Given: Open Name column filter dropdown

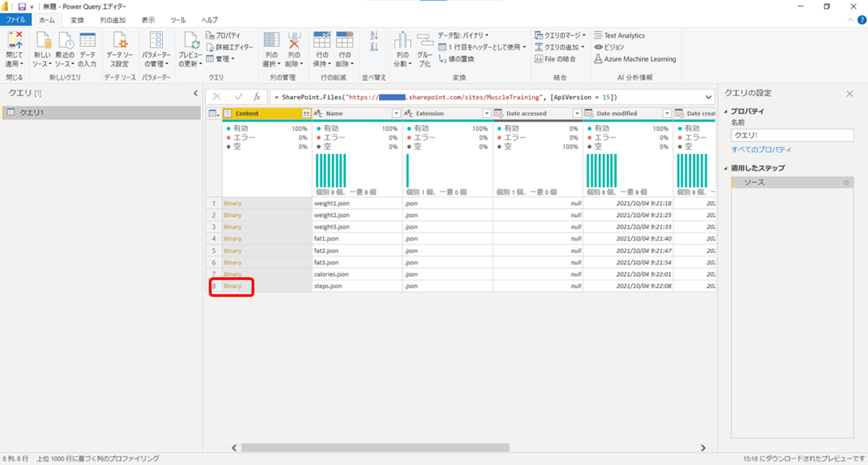Looking at the screenshot, I should click(396, 114).
